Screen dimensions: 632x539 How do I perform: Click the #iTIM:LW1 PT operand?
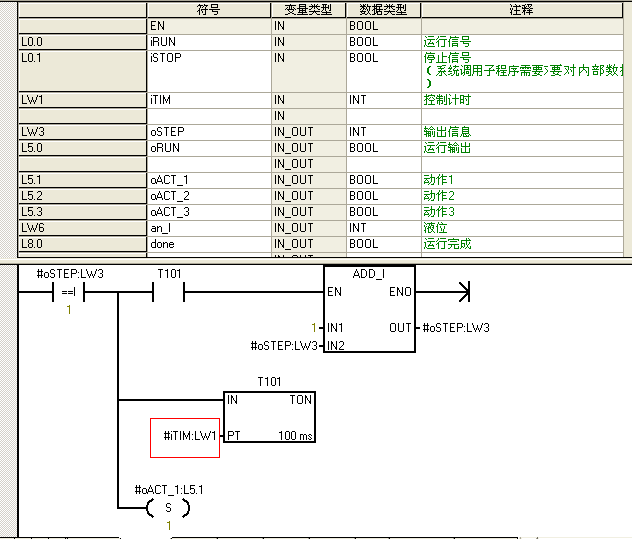click(x=190, y=436)
